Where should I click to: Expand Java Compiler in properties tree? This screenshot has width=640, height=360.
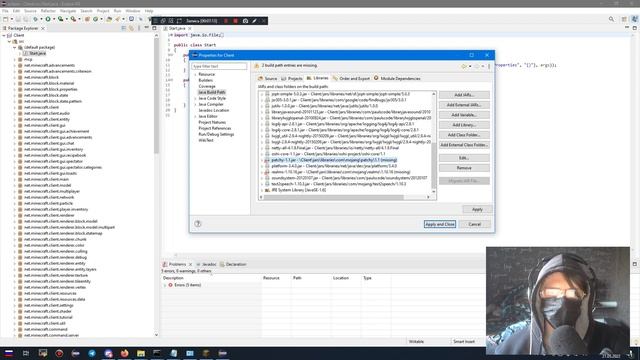pyautogui.click(x=196, y=104)
